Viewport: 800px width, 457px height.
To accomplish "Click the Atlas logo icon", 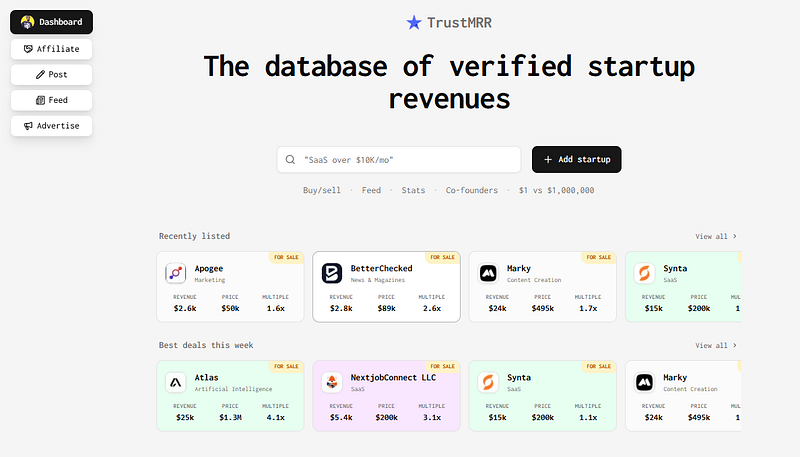I will pos(176,382).
